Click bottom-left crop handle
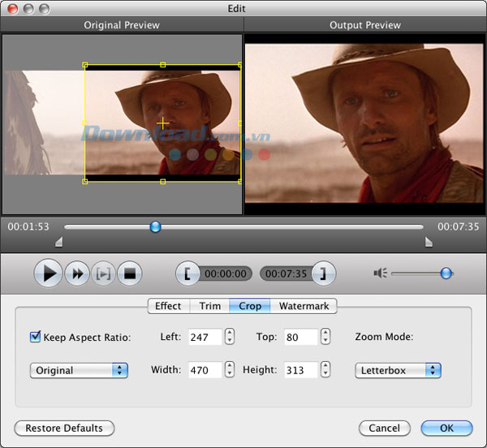 pyautogui.click(x=84, y=182)
